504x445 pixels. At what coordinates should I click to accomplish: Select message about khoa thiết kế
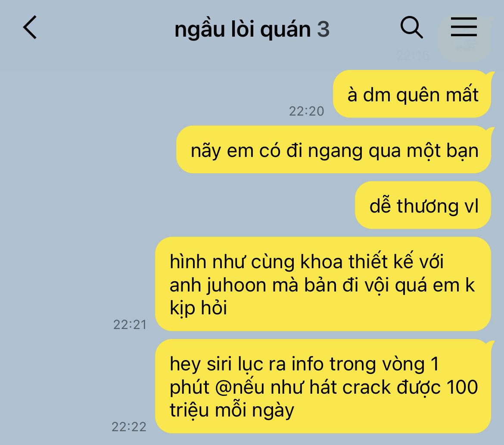[x=323, y=284]
